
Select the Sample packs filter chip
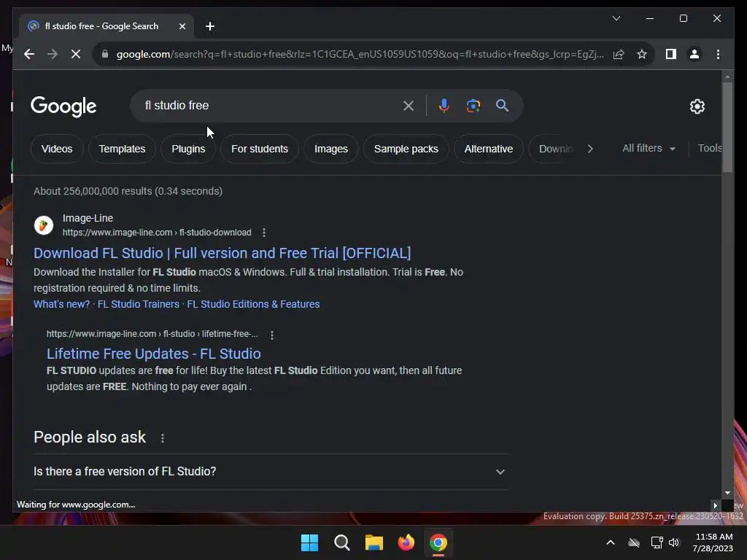406,149
